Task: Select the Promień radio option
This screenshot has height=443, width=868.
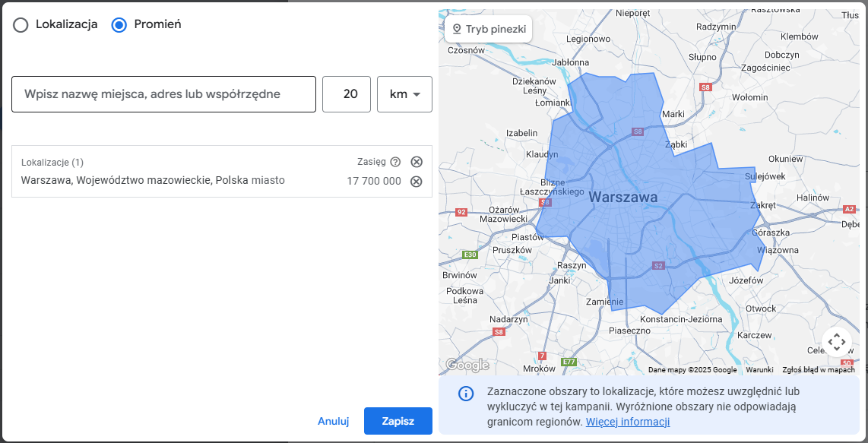Action: (119, 24)
